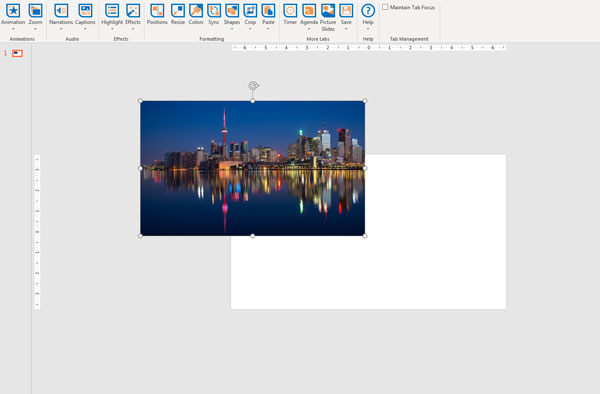This screenshot has height=394, width=600.
Task: Open the Animation lab icon
Action: click(13, 10)
